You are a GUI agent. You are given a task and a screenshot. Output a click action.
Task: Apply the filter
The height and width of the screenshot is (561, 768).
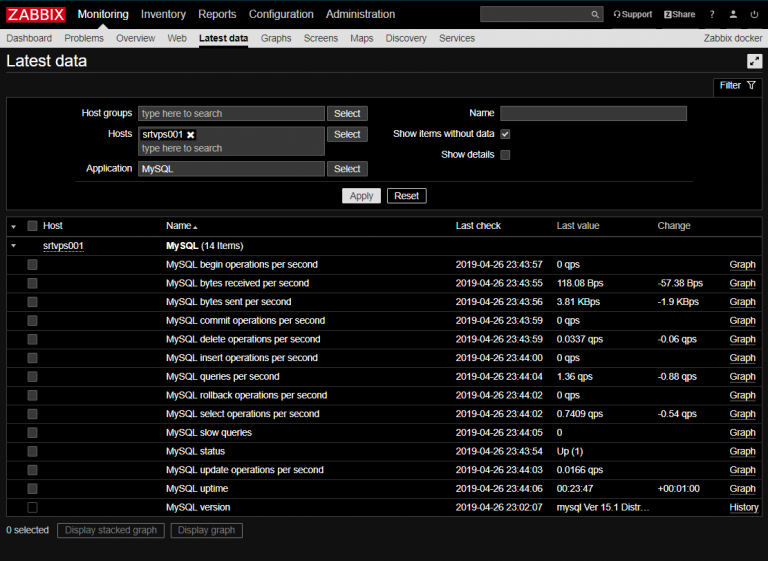coord(361,196)
